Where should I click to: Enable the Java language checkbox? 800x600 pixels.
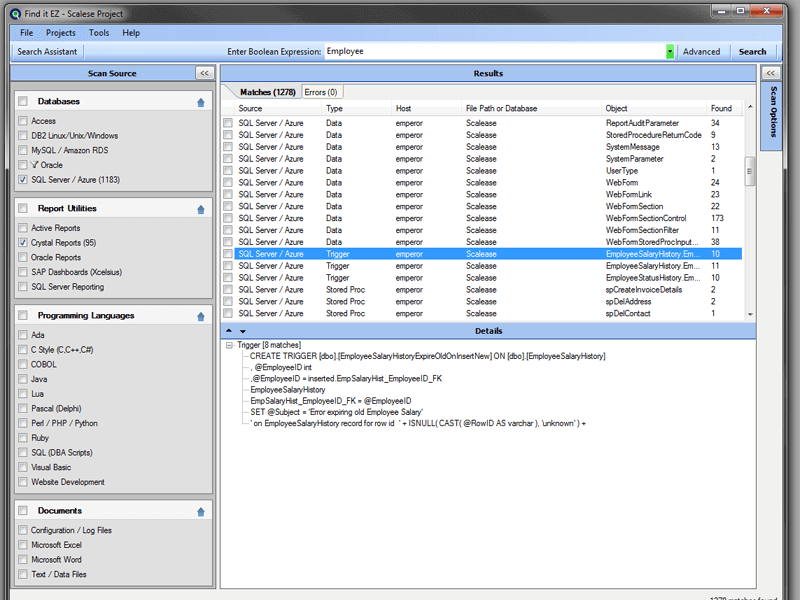pos(23,379)
